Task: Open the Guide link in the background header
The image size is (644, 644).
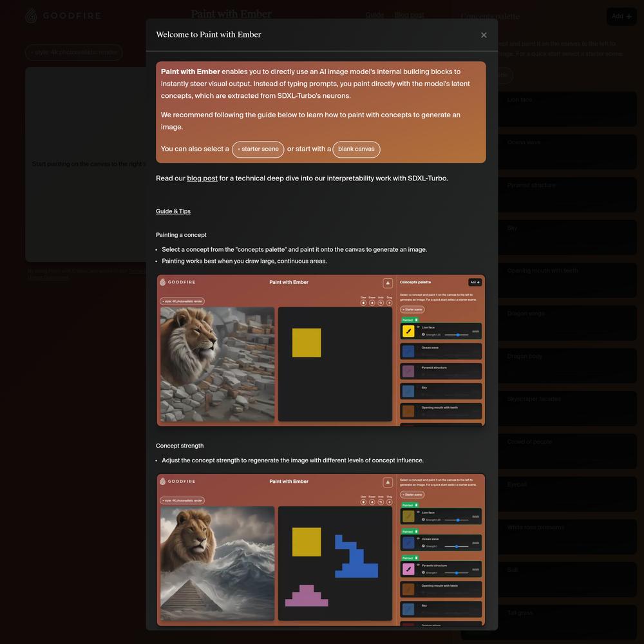Action: tap(375, 15)
